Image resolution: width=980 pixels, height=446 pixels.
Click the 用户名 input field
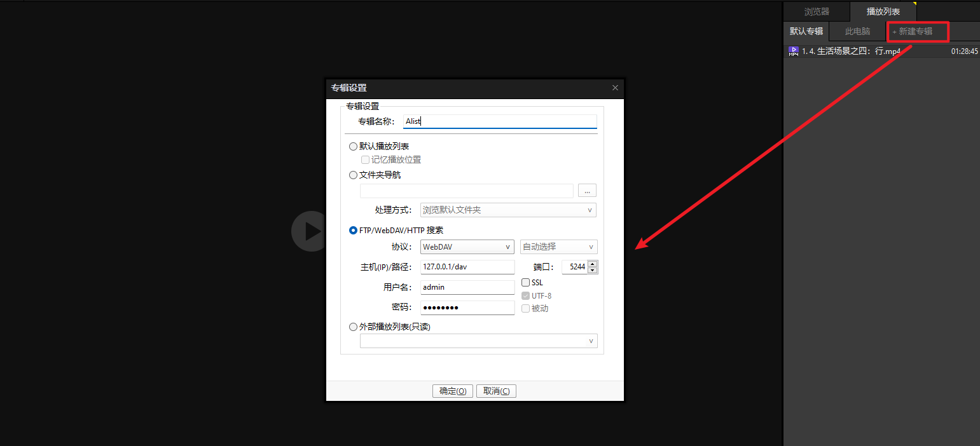coord(467,287)
